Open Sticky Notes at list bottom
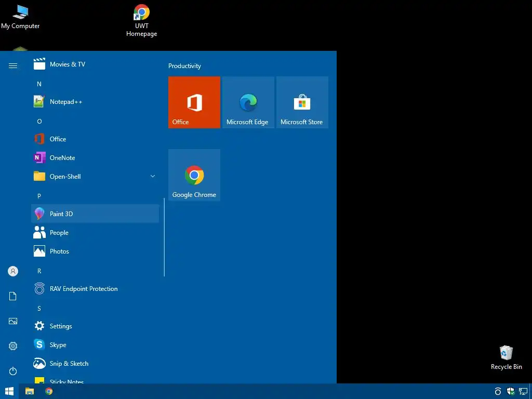The width and height of the screenshot is (532, 399). point(95,379)
